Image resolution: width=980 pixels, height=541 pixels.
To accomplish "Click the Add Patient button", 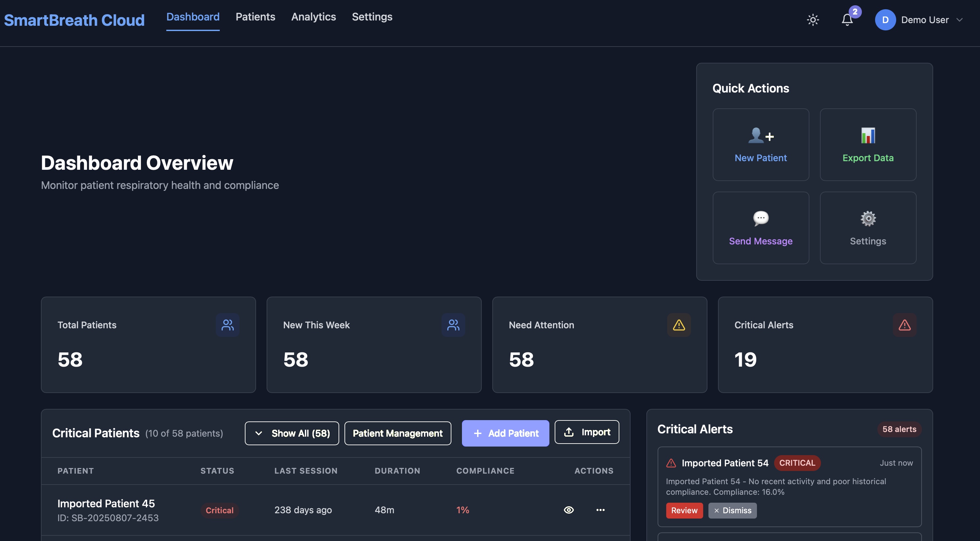I will pyautogui.click(x=505, y=433).
